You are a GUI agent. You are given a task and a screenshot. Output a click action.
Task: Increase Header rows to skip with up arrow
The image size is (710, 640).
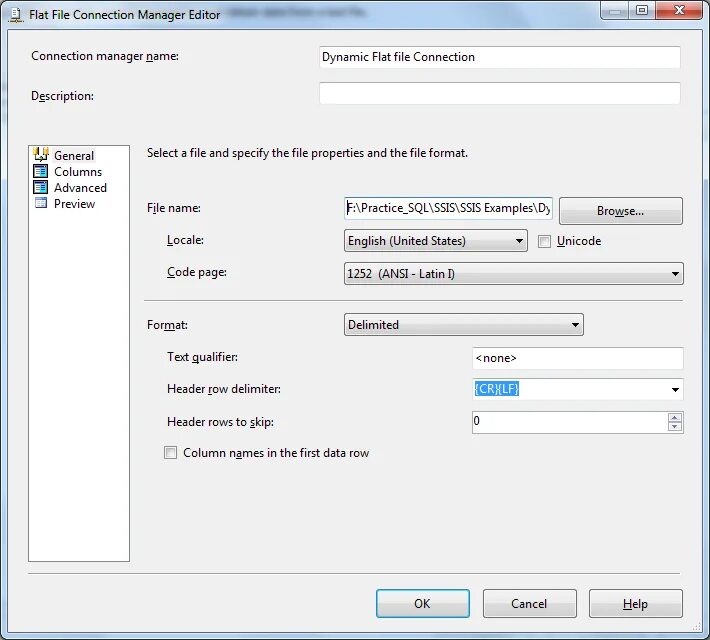coord(675,417)
